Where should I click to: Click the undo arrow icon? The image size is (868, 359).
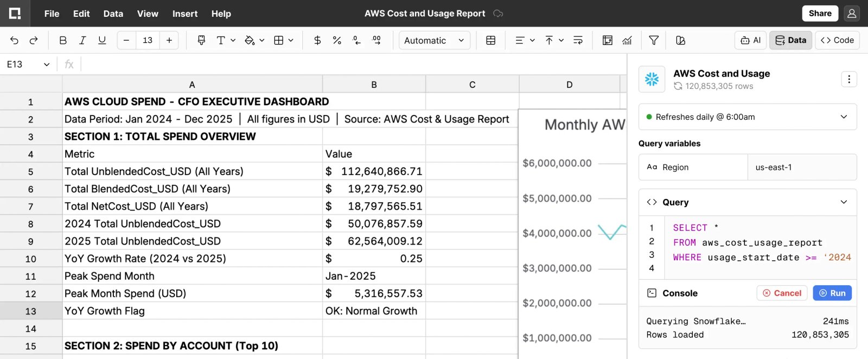coord(15,40)
